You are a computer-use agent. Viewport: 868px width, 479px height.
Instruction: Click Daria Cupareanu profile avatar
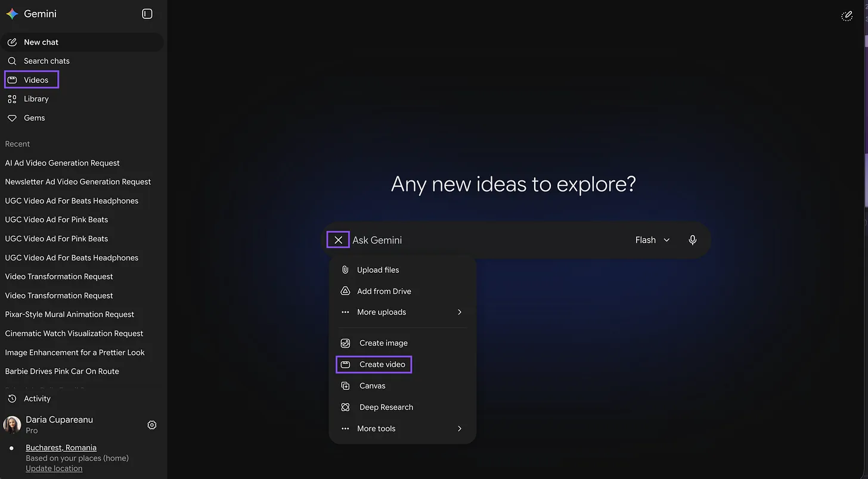[12, 425]
